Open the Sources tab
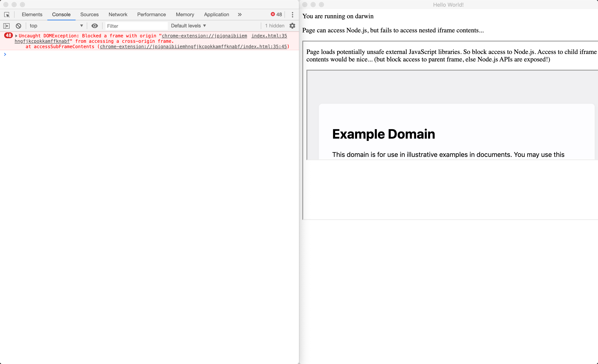The height and width of the screenshot is (364, 598). 89,15
